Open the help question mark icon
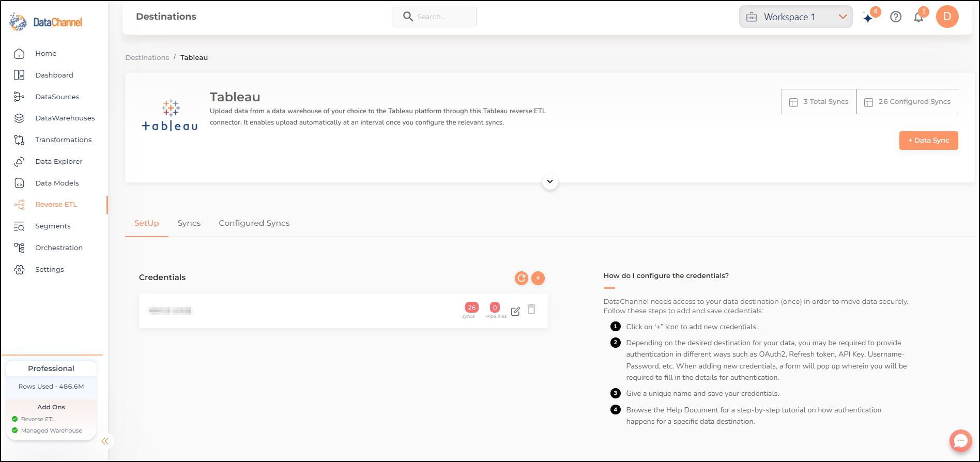 click(x=896, y=17)
